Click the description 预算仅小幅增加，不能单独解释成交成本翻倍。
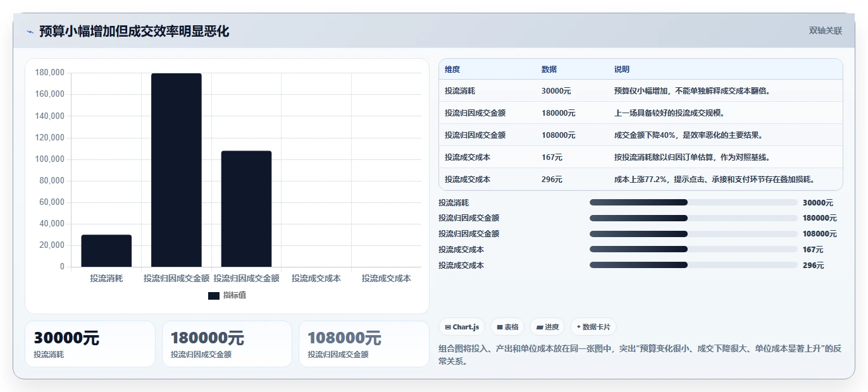Screen dimensions: 868x392 pyautogui.click(x=691, y=91)
